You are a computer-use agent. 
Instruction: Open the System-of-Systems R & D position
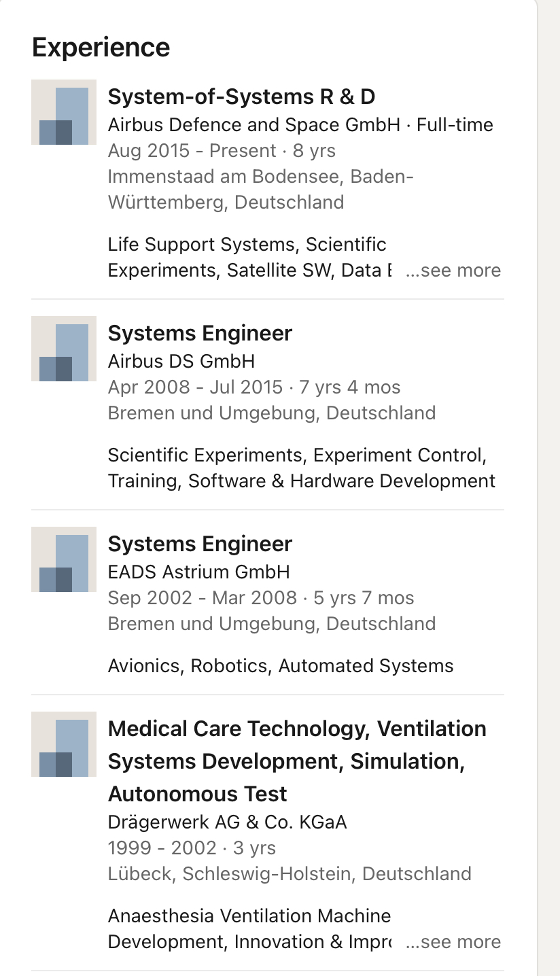coord(241,97)
